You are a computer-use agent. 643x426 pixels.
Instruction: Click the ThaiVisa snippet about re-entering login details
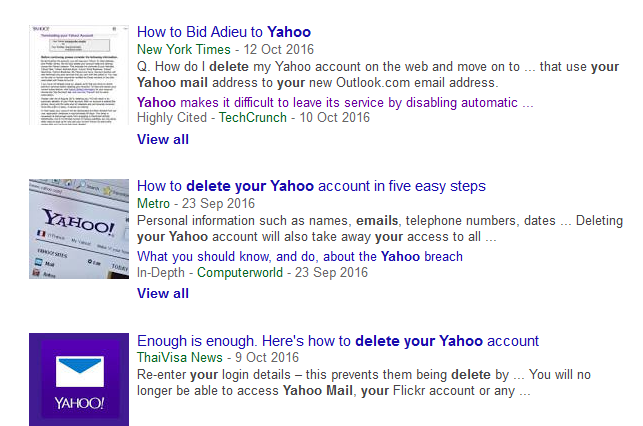tap(364, 383)
